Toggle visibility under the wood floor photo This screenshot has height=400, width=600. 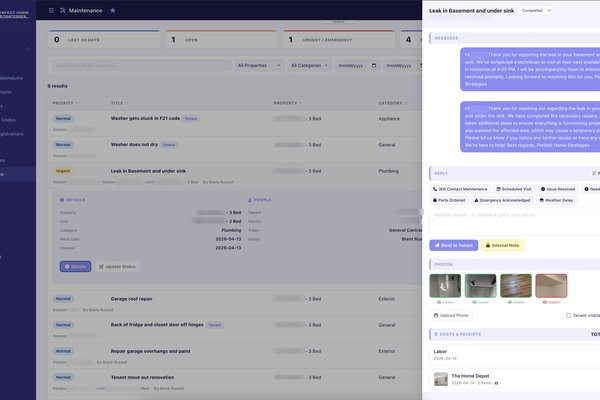coord(516,302)
